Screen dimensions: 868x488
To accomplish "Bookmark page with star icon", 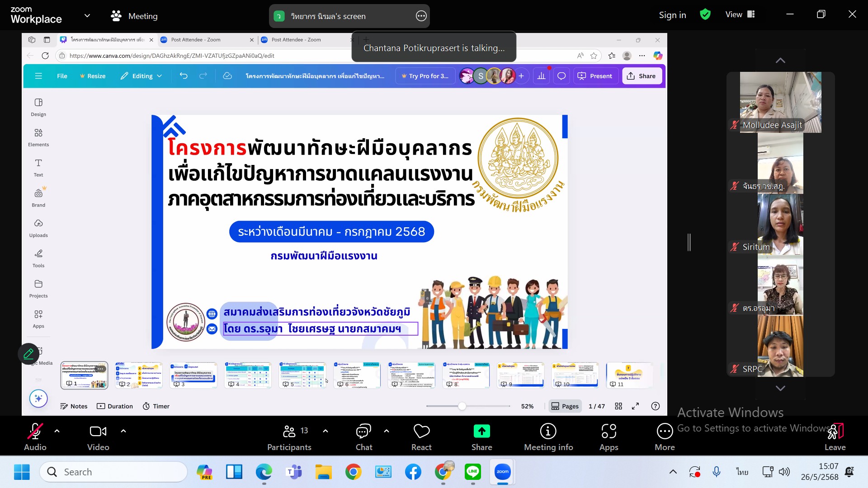I will click(x=594, y=56).
